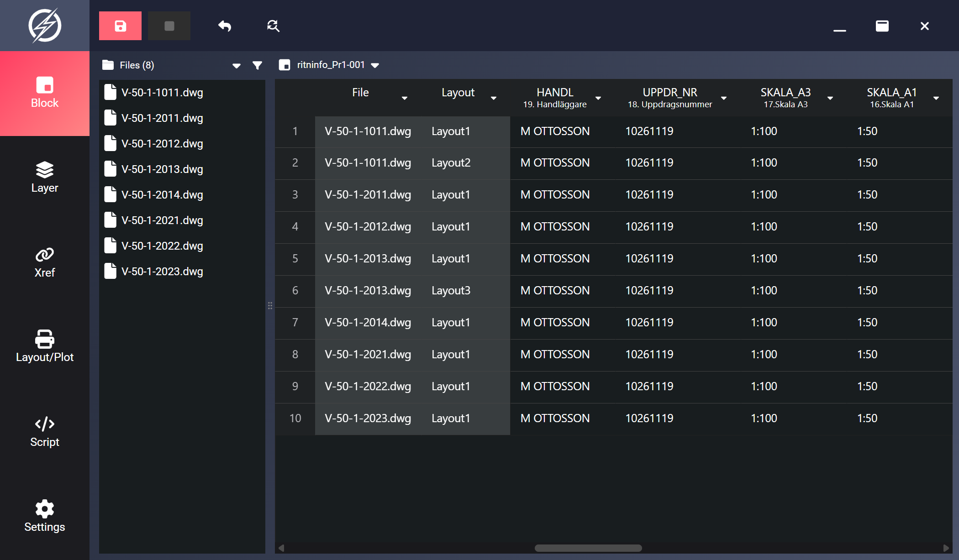The width and height of the screenshot is (959, 560).
Task: Click the file filter funnel icon
Action: click(258, 65)
